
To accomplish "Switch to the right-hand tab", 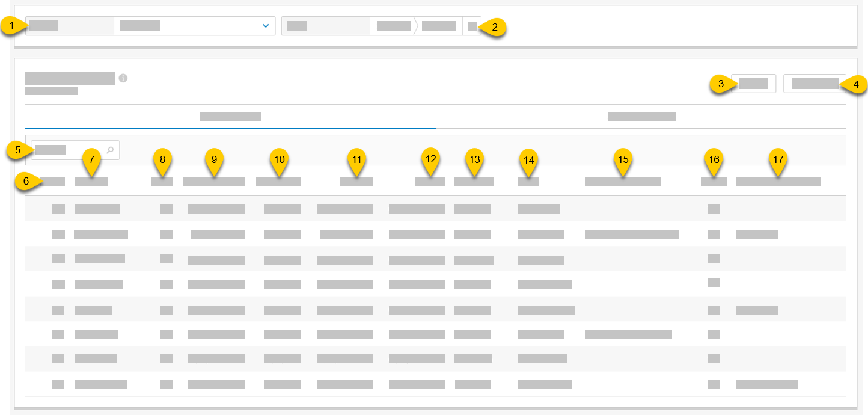I will [641, 117].
